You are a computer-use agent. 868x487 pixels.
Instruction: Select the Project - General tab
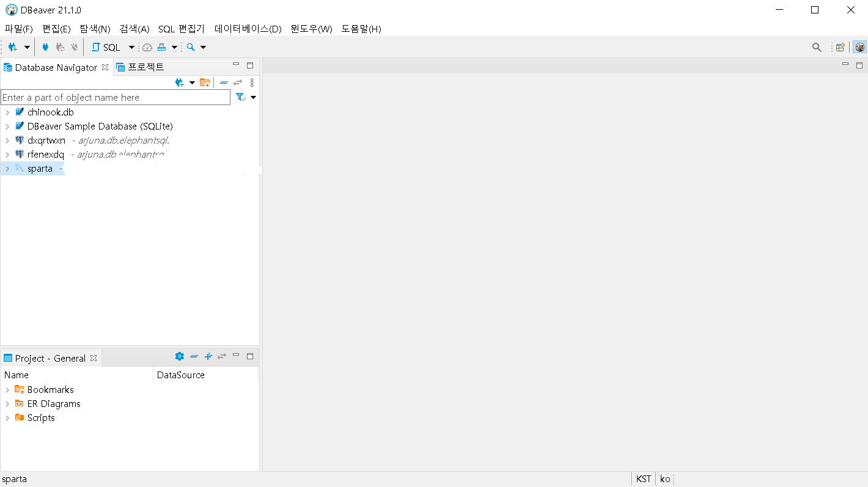[x=50, y=358]
